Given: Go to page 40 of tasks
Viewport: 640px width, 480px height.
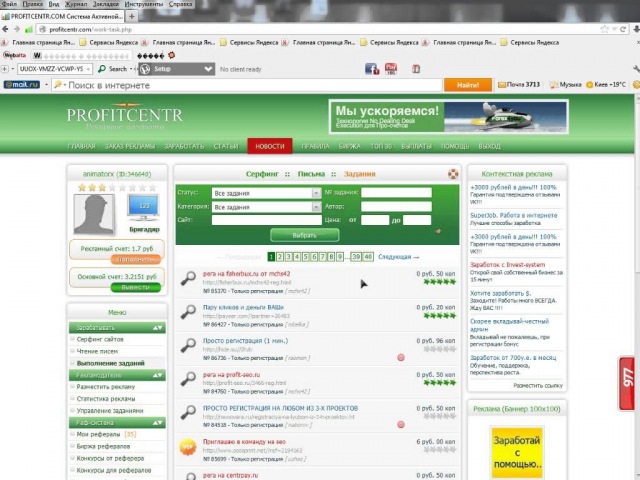Looking at the screenshot, I should [368, 257].
